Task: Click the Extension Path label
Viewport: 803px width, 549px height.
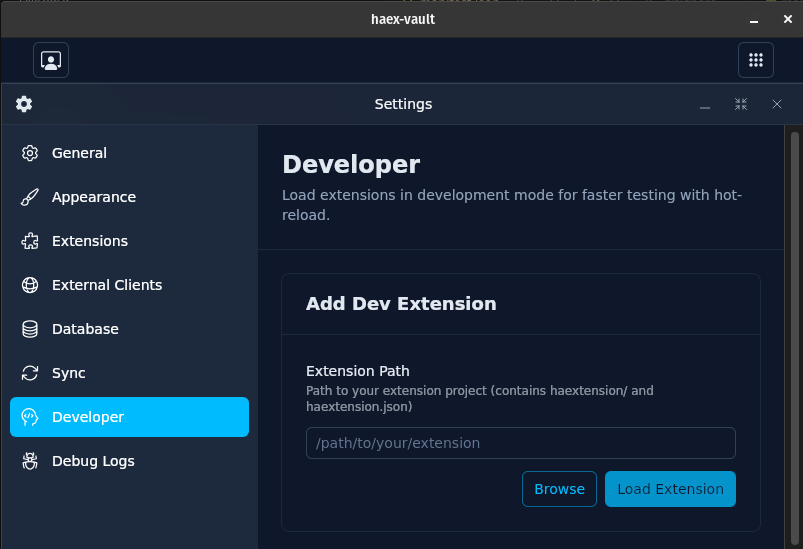Action: pos(357,371)
